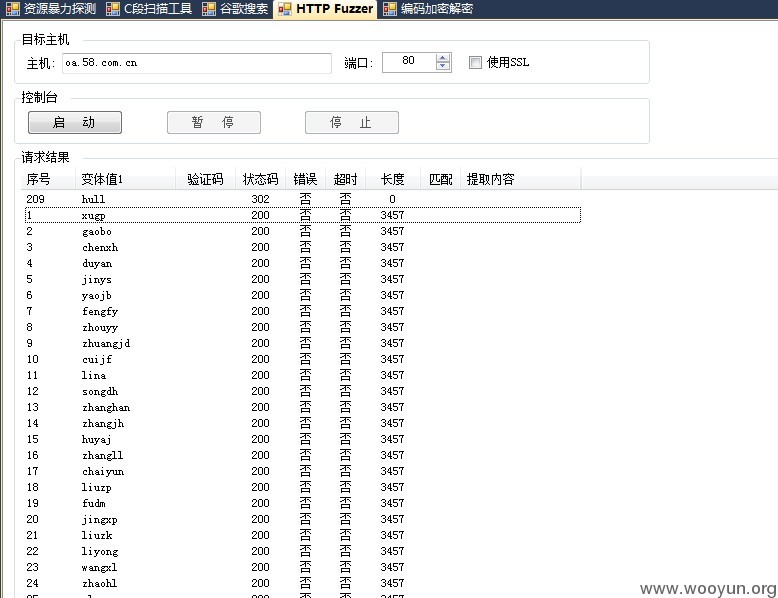Switch to the 编码加密解密 tab
This screenshot has width=778, height=598.
(x=428, y=9)
